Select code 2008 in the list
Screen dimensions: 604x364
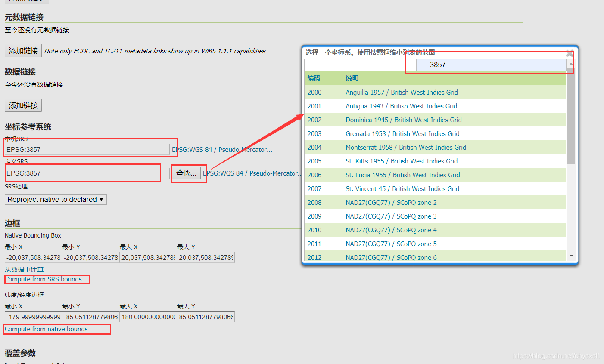[314, 202]
